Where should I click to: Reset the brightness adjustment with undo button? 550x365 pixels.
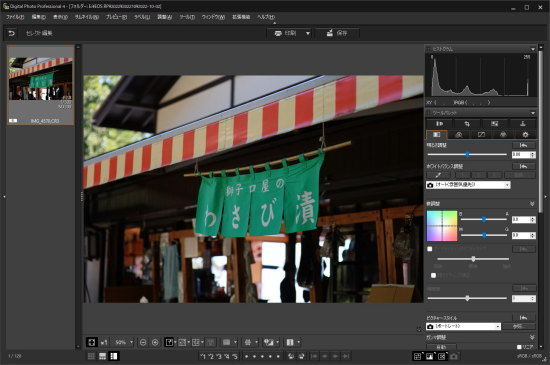tap(524, 145)
